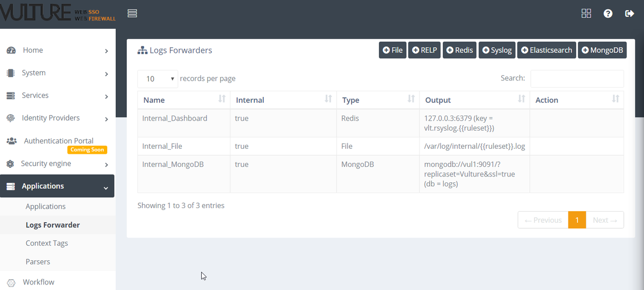Add a RELP log forwarder
The height and width of the screenshot is (290, 644).
click(425, 50)
